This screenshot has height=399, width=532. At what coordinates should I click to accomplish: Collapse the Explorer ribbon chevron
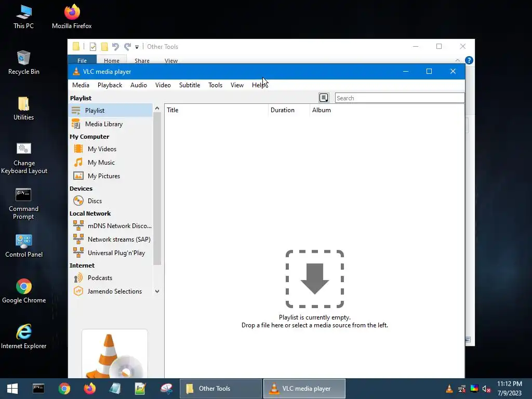(458, 60)
